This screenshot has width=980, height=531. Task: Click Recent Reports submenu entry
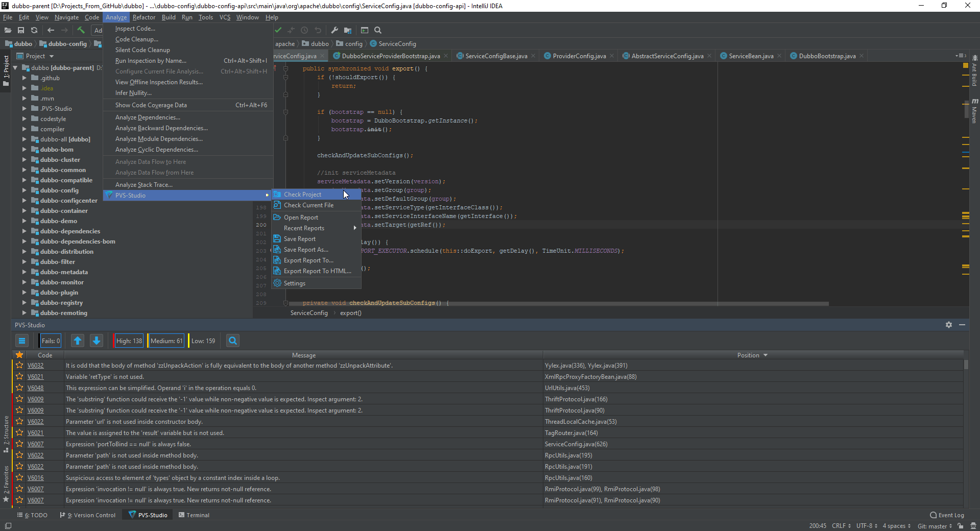[316, 228]
